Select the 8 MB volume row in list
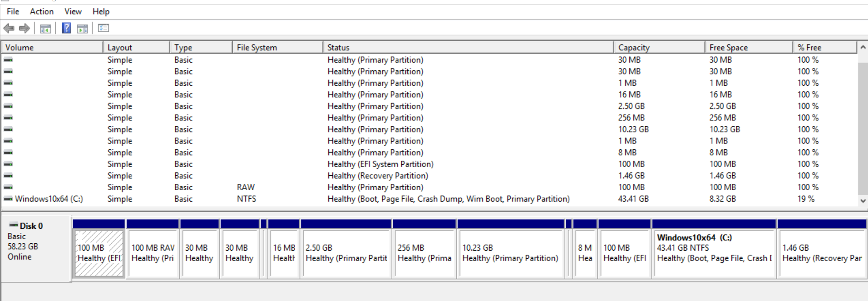The width and height of the screenshot is (868, 301). (429, 153)
